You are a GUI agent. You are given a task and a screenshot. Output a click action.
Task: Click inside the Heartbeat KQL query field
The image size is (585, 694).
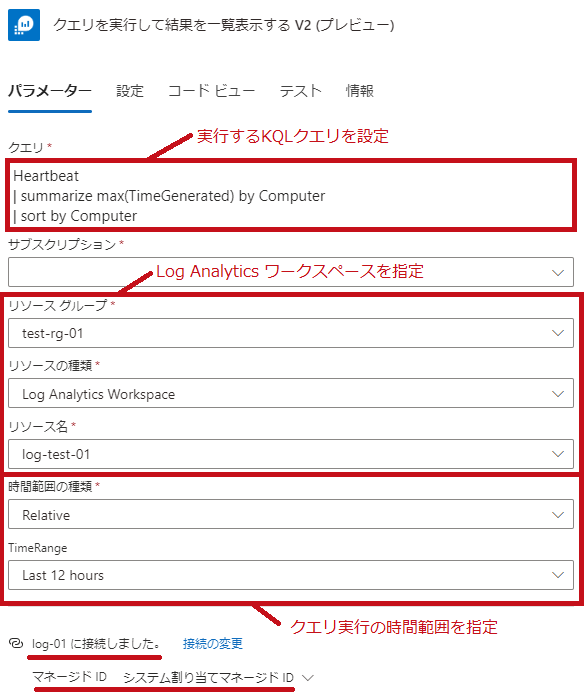[291, 195]
